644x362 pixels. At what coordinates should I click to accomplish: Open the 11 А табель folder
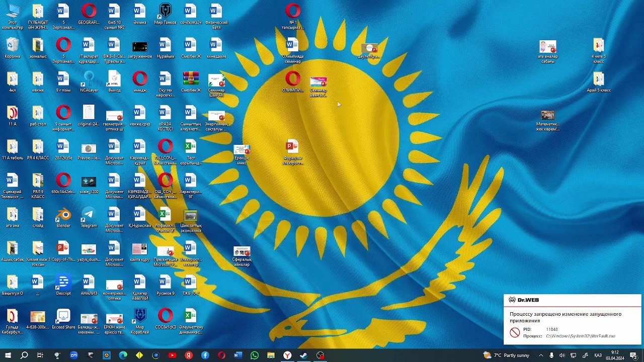click(13, 150)
